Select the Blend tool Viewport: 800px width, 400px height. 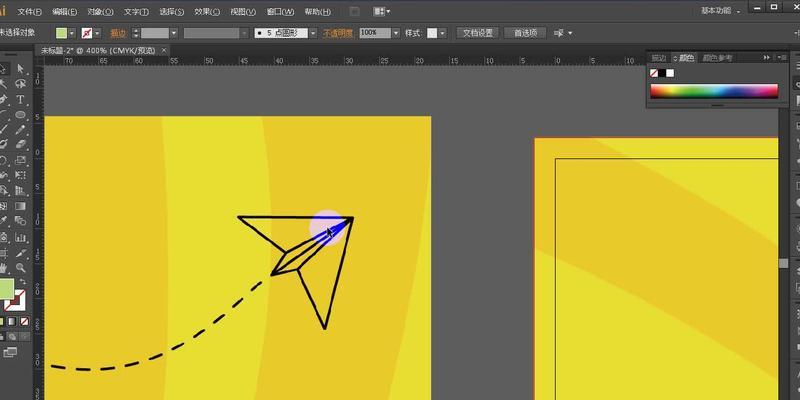coord(20,221)
